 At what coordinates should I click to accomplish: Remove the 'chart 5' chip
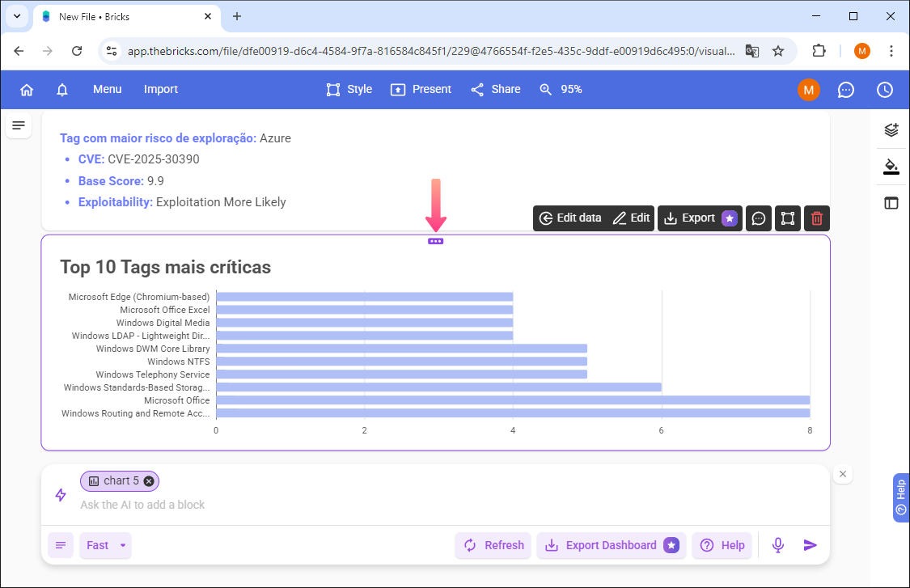[149, 481]
